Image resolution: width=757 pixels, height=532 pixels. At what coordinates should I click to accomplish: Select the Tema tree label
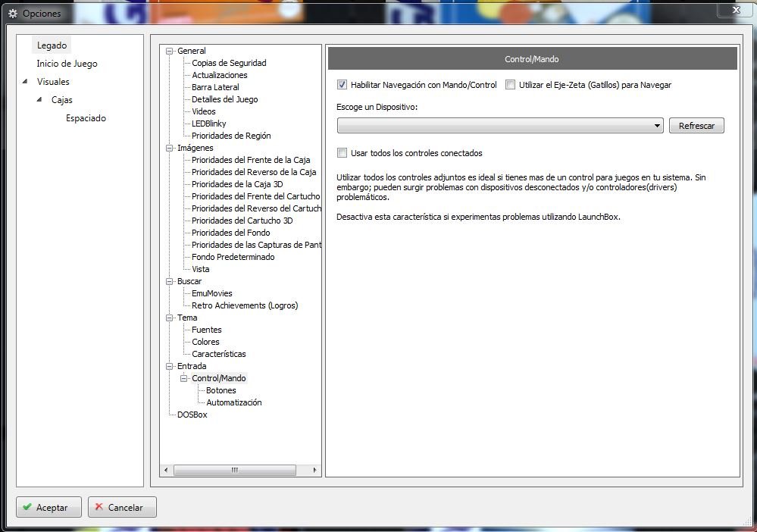click(x=187, y=318)
